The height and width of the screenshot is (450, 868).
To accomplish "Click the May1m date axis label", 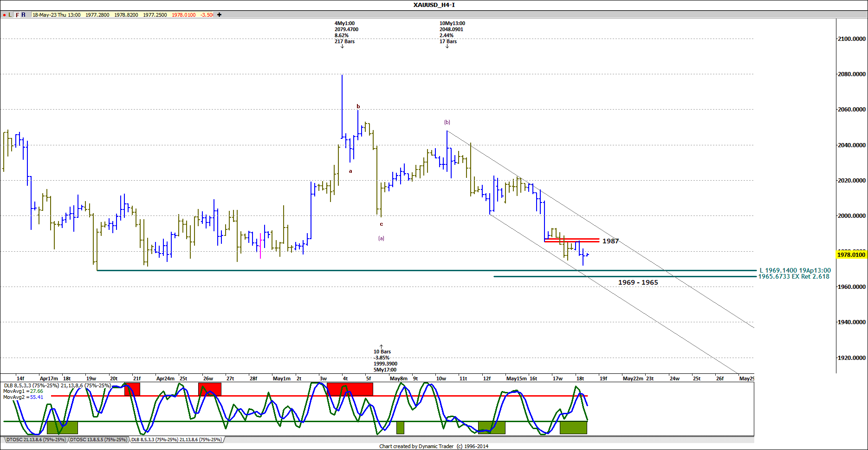I will (x=281, y=378).
